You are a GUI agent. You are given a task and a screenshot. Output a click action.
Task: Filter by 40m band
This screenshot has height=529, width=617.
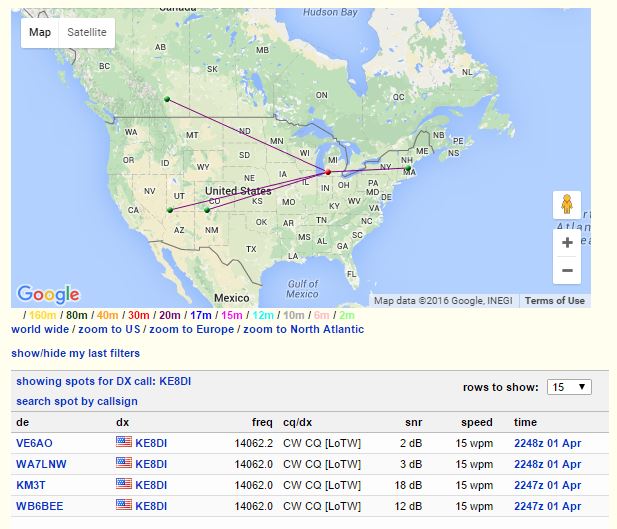tap(107, 315)
